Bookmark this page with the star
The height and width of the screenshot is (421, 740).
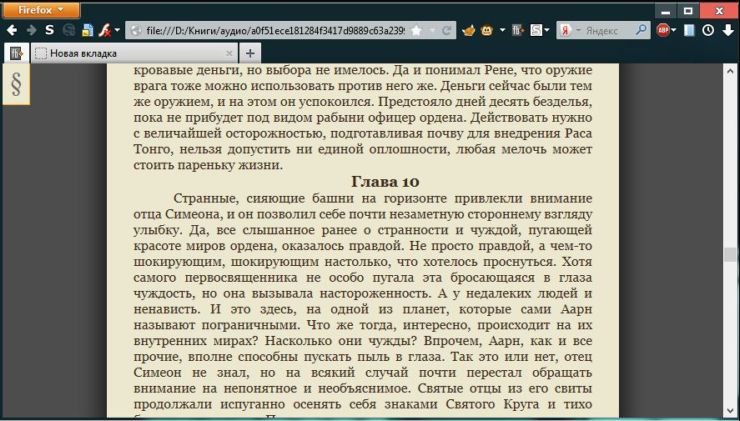[416, 31]
